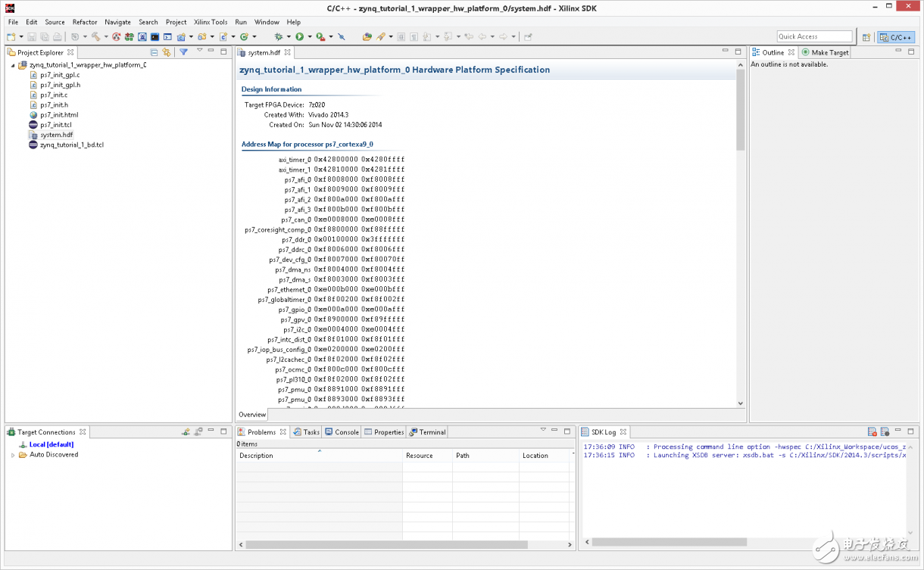
Task: Click the New file toolbar icon
Action: point(11,36)
